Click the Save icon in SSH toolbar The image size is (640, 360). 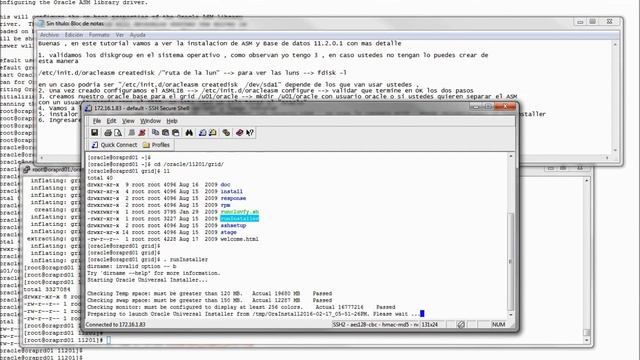click(x=94, y=133)
